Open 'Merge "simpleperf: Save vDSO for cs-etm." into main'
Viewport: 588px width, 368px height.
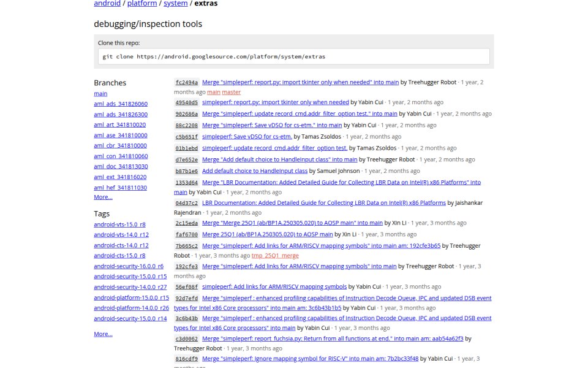point(272,125)
